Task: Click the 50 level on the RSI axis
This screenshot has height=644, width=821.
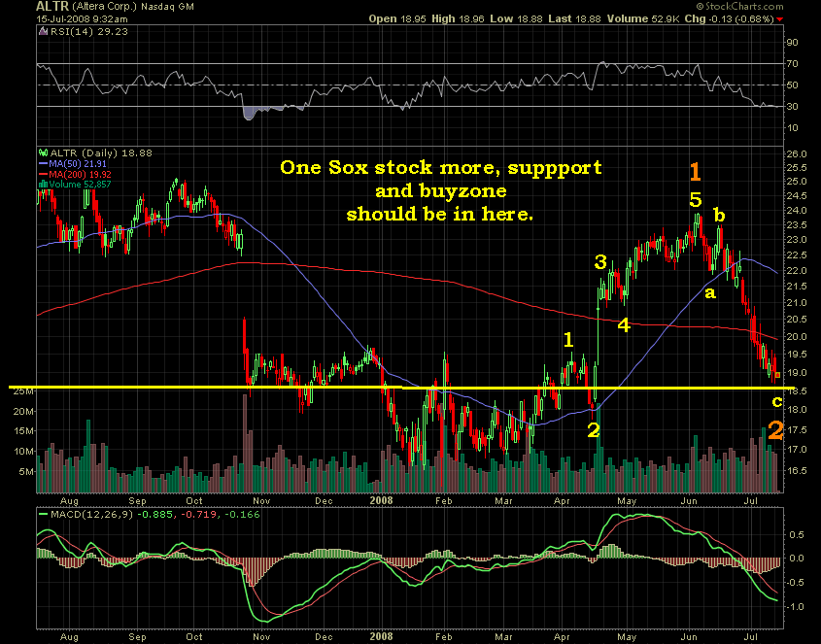Action: [x=792, y=85]
